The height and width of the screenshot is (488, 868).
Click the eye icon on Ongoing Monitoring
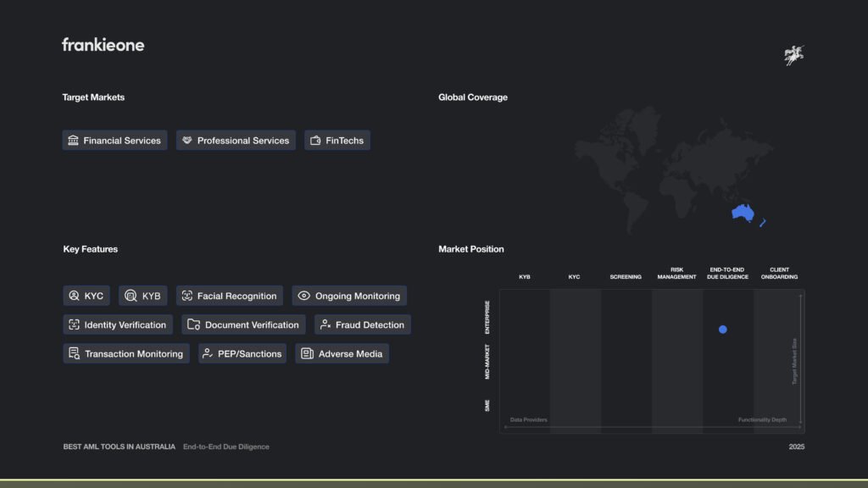click(304, 296)
